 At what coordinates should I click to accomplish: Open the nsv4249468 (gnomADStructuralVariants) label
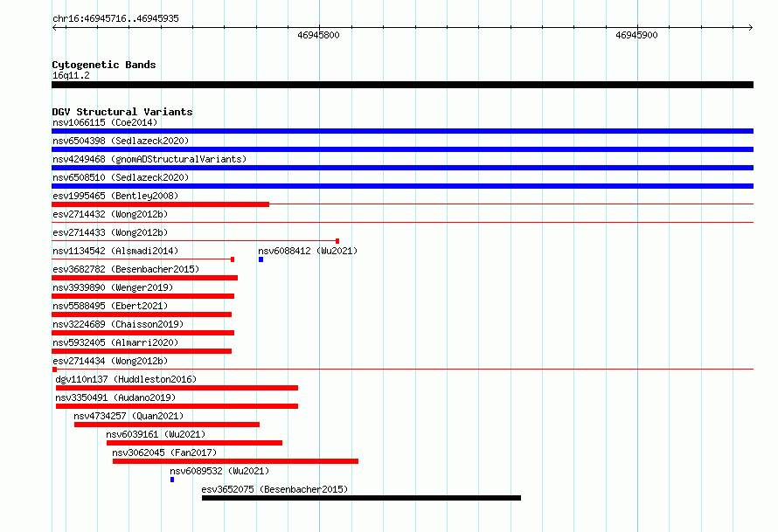pyautogui.click(x=149, y=159)
